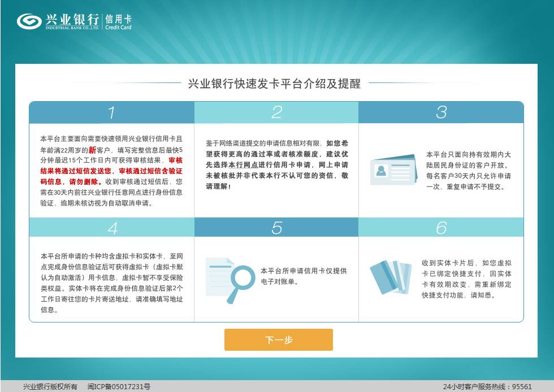Screen dimensions: 554x392
Task: Click the red text 审核结果将通过短信发送您
Action: click(x=111, y=165)
